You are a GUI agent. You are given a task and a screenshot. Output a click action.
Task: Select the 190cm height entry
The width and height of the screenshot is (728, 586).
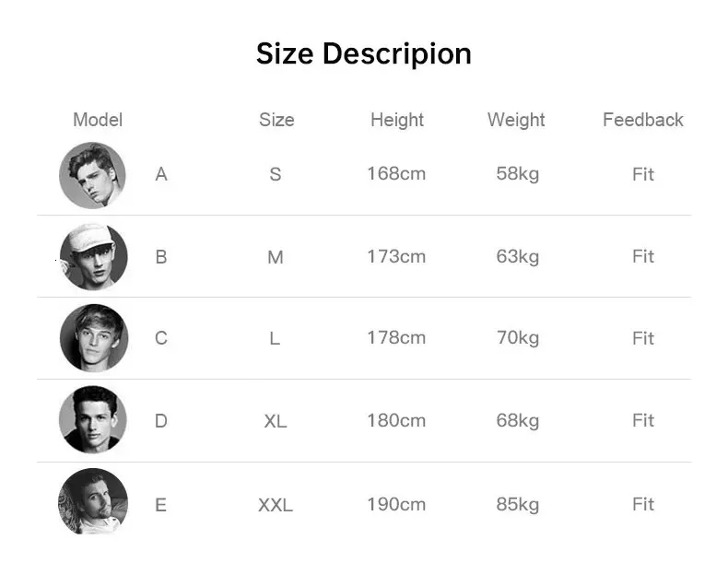pos(396,504)
